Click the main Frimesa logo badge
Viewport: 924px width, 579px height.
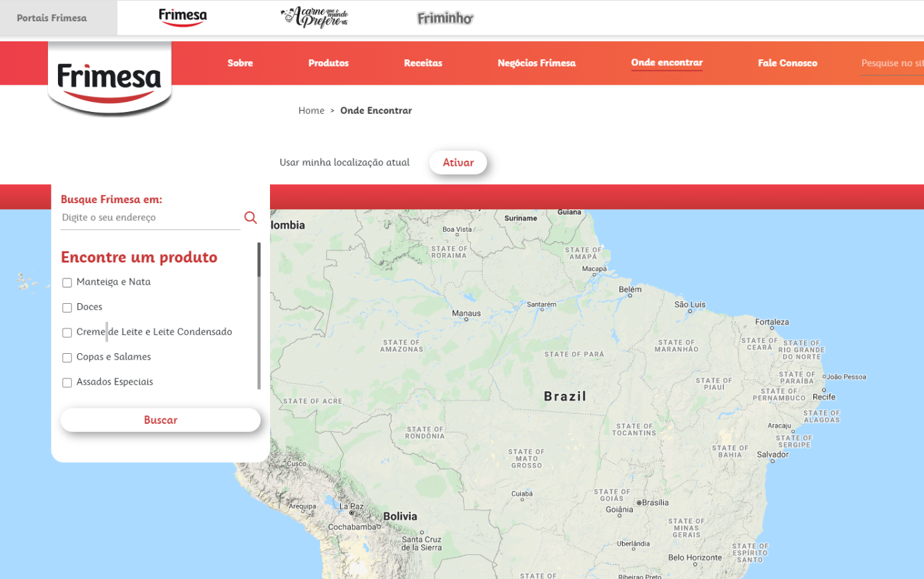(109, 79)
